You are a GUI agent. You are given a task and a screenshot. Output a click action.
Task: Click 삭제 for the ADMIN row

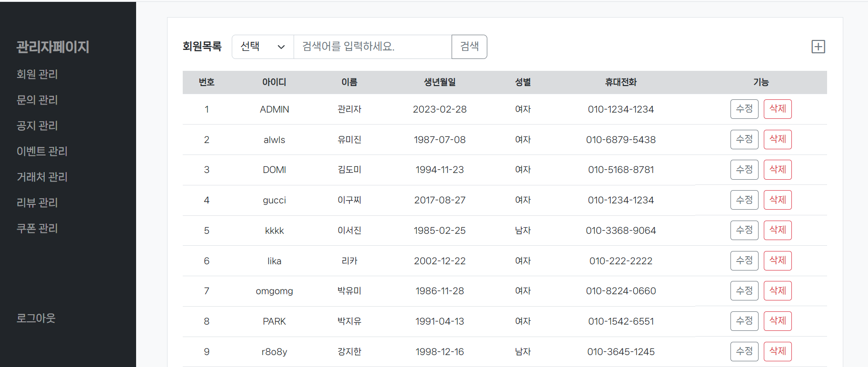[x=778, y=109]
